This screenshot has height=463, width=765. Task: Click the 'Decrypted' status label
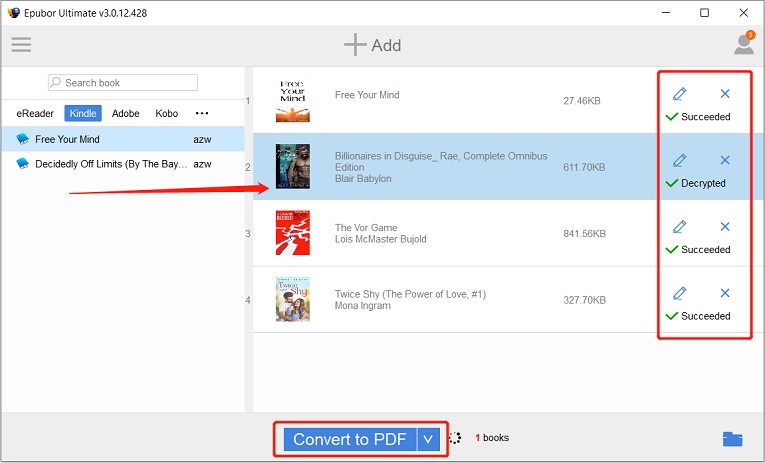click(x=703, y=183)
